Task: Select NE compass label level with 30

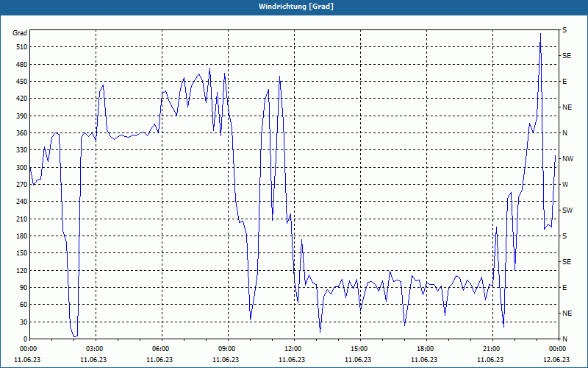Action: pyautogui.click(x=567, y=314)
